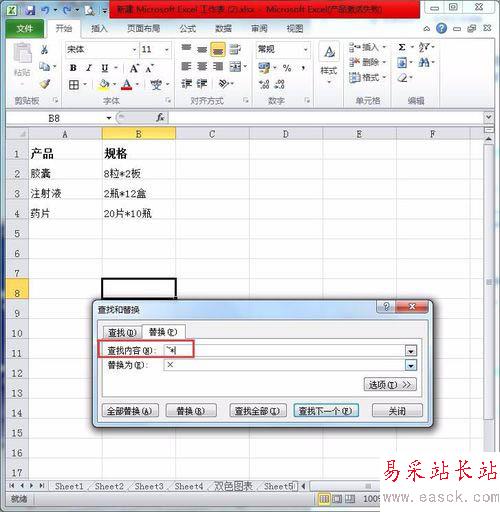Toggle Bold formatting
Screen dimensions: 500x512
pos(73,68)
